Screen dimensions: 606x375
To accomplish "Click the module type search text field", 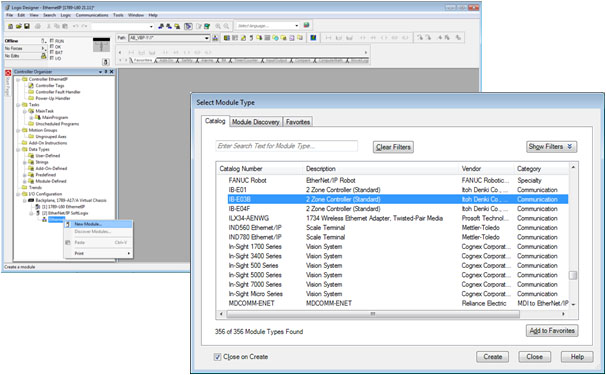I will tap(286, 146).
